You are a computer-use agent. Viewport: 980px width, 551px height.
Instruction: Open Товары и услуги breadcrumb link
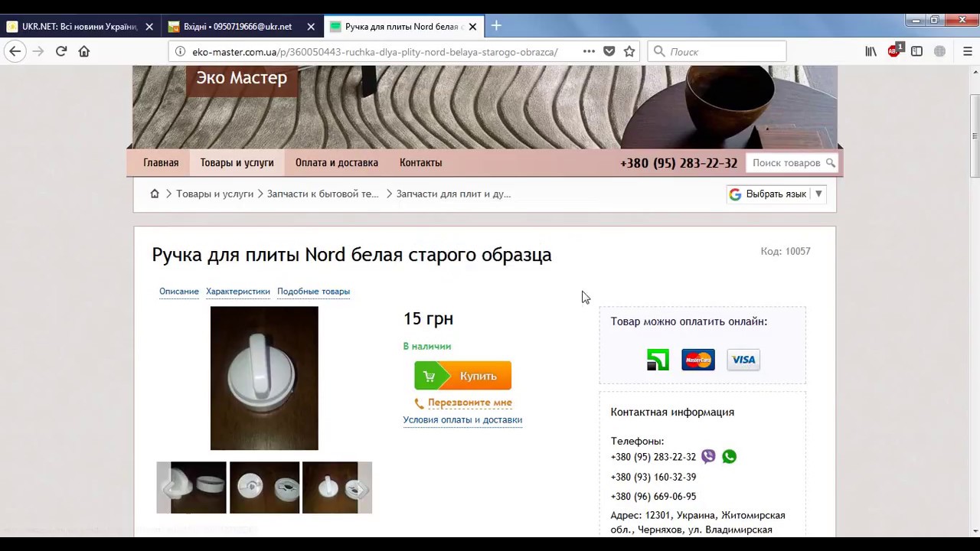(214, 194)
